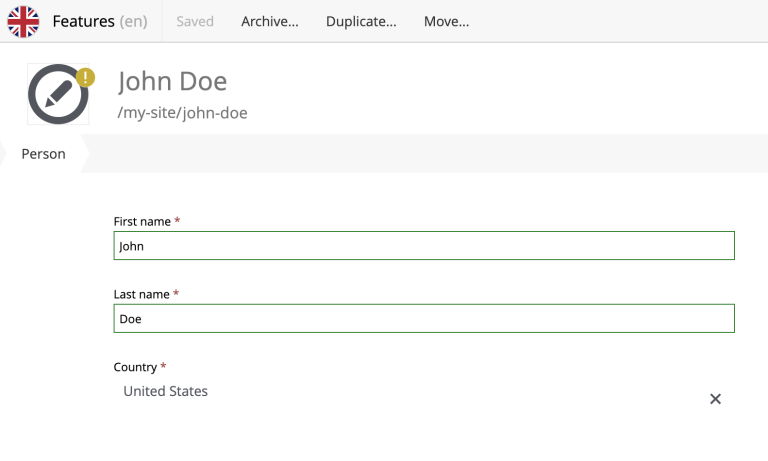Viewport: 768px width, 461px height.
Task: Click the UK flag language icon
Action: point(24,21)
